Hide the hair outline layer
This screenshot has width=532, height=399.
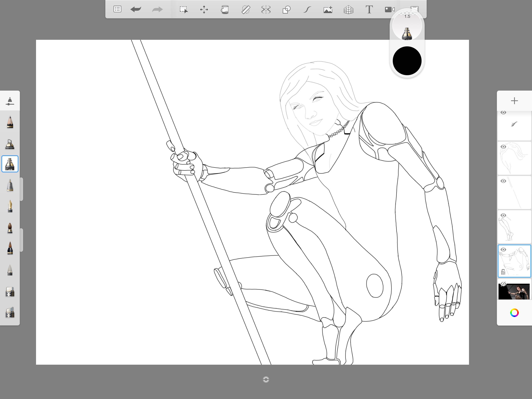503,147
